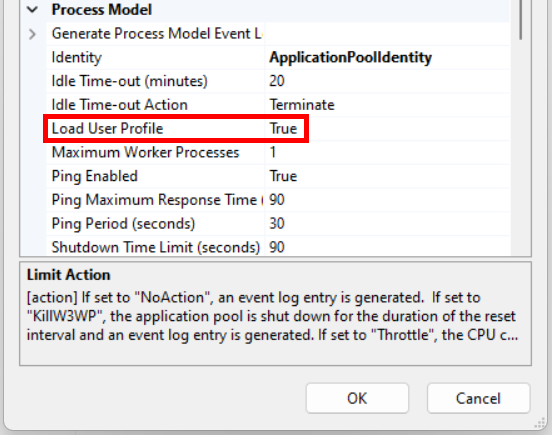Select the Ping Enabled property label
Screen dimensions: 552x435
(94, 176)
